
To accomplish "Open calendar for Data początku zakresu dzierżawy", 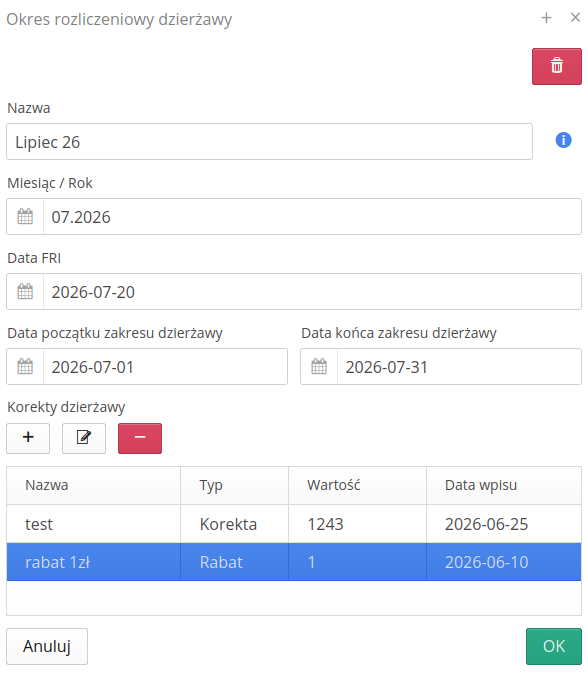I will 25,367.
